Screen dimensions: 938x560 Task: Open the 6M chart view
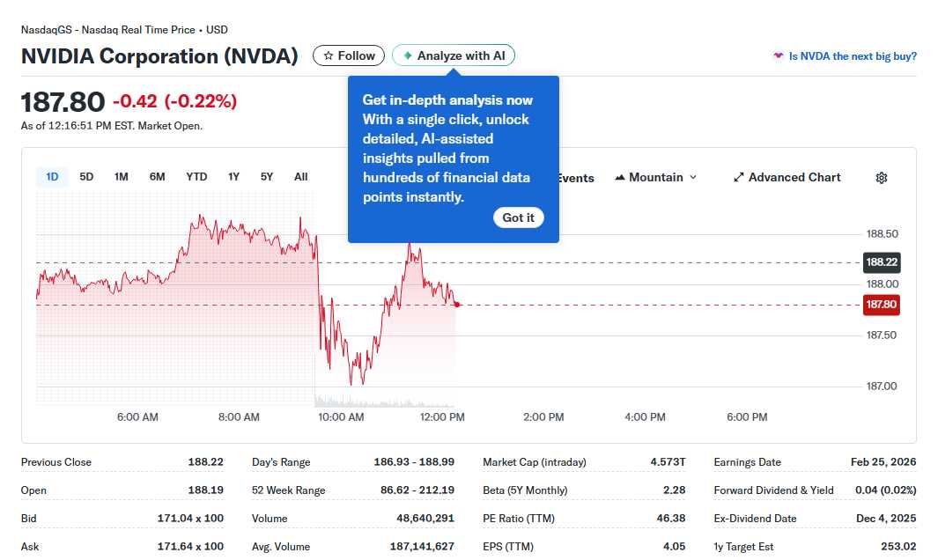click(x=157, y=176)
